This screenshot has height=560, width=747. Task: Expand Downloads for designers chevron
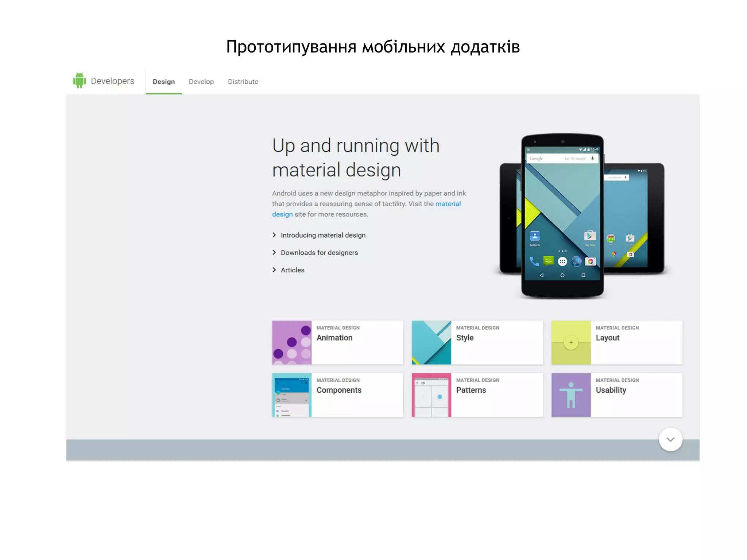274,253
